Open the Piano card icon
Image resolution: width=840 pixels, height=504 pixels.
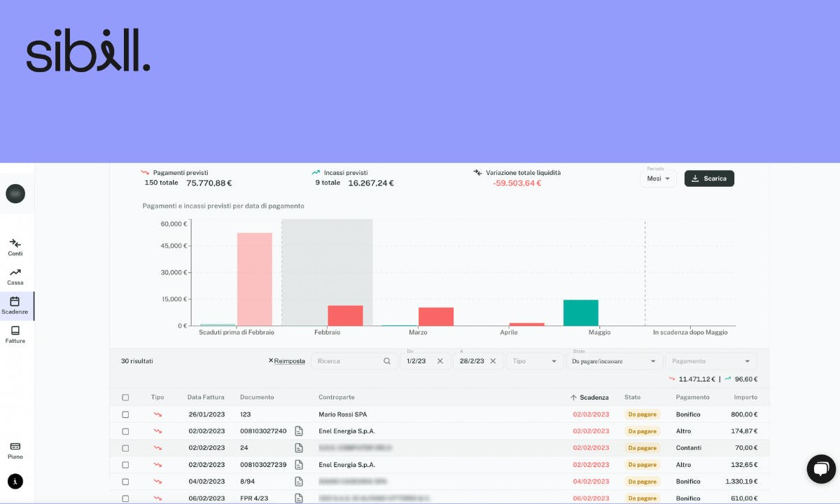click(x=15, y=446)
